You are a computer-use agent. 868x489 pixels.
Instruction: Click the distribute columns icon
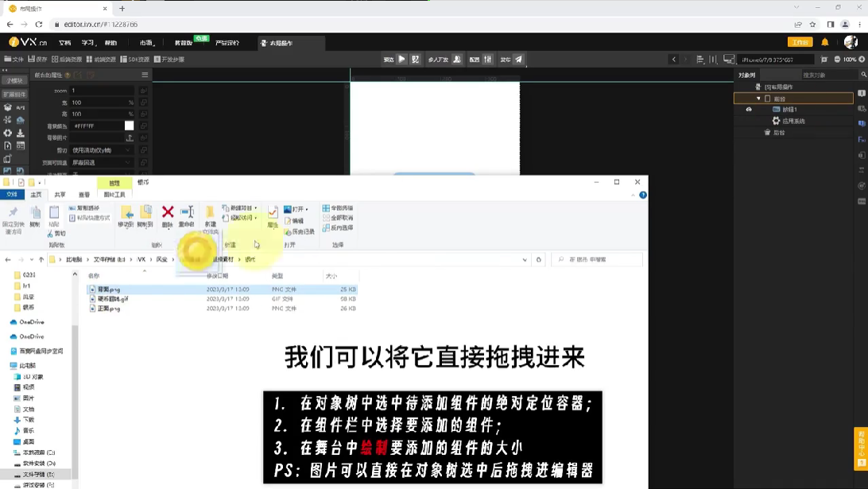[713, 60]
